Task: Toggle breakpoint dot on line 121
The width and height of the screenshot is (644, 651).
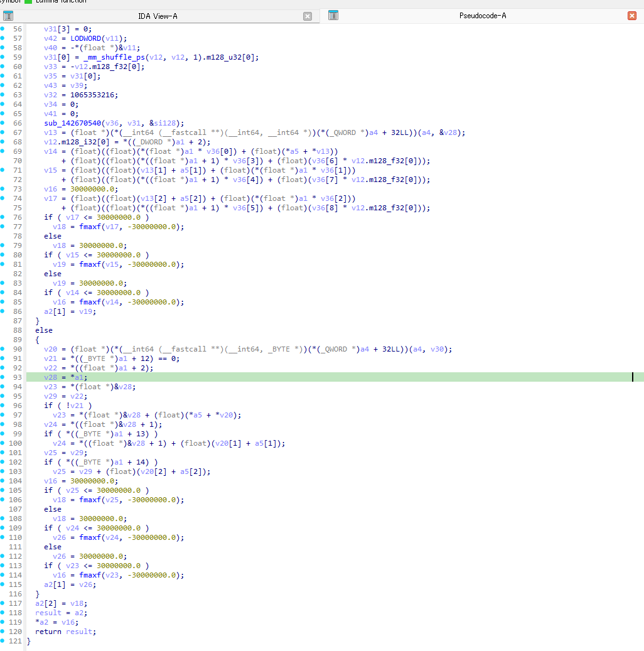Action: pos(3,640)
